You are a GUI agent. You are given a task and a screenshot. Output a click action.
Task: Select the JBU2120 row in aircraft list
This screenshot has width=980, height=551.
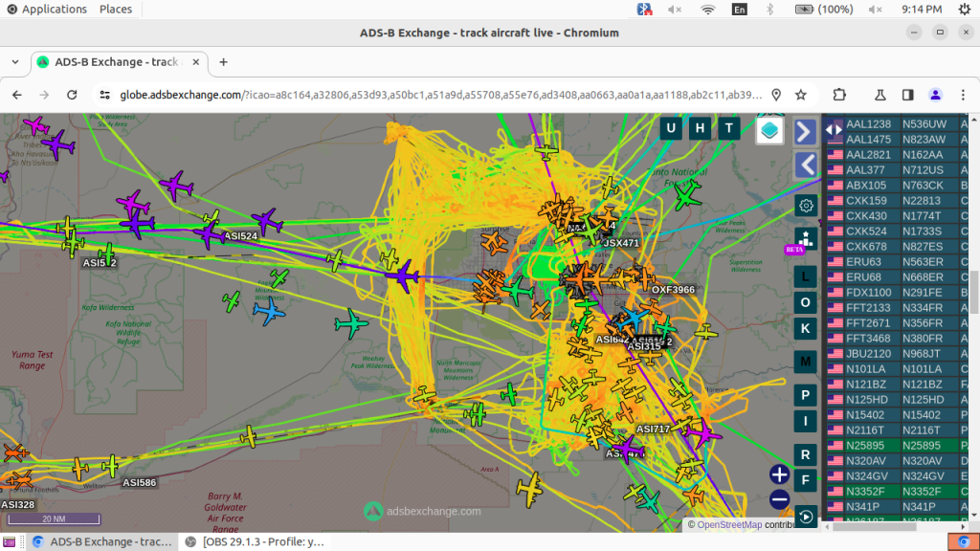click(x=895, y=354)
